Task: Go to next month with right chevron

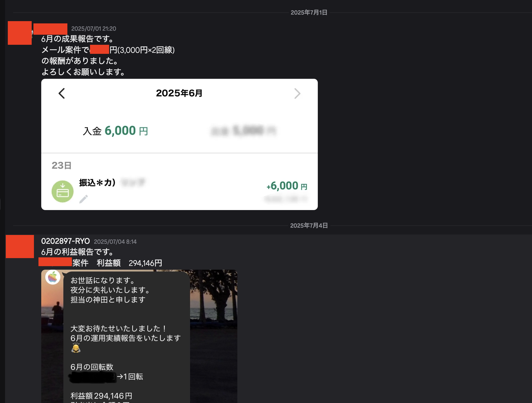Action: [297, 94]
